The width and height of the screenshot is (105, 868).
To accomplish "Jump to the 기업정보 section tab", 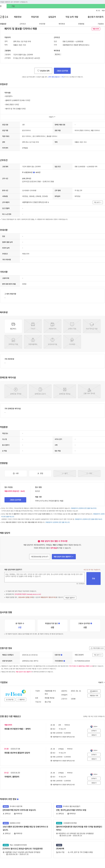I will pyautogui.click(x=101, y=24).
